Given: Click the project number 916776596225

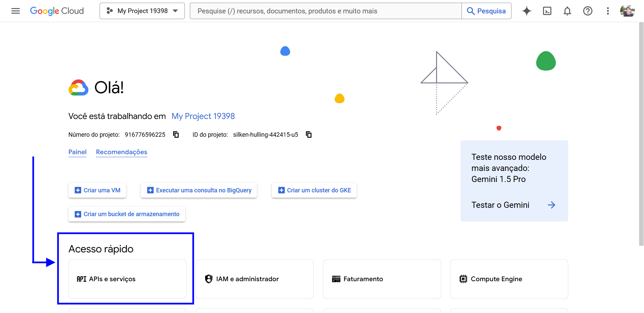Looking at the screenshot, I should pyautogui.click(x=145, y=135).
